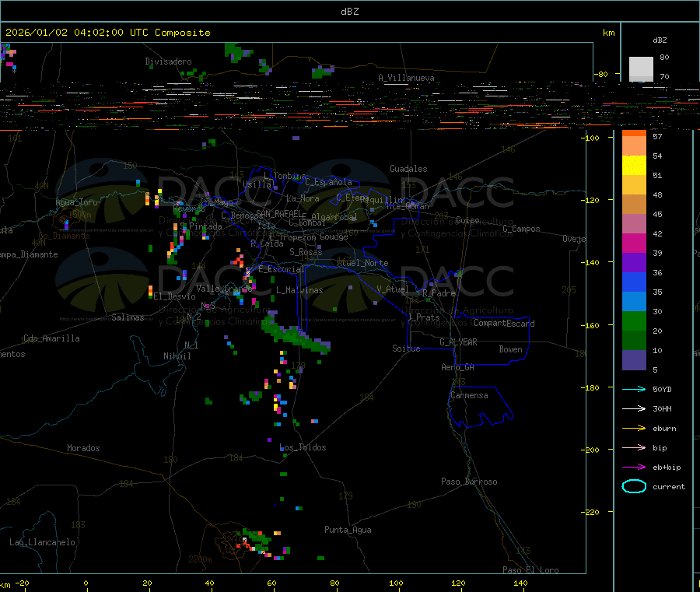The width and height of the screenshot is (700, 592).
Task: Choose the 5 dBZ slate-purple swatch
Action: (634, 359)
